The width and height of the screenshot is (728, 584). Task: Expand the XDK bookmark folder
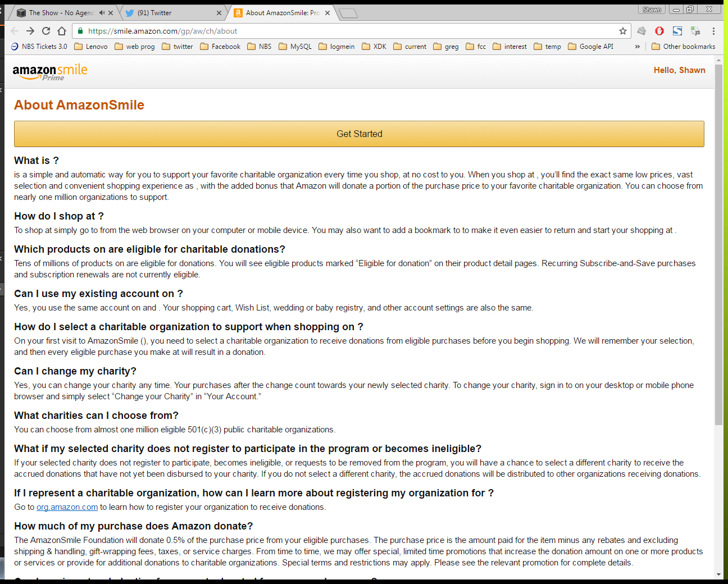pyautogui.click(x=374, y=47)
